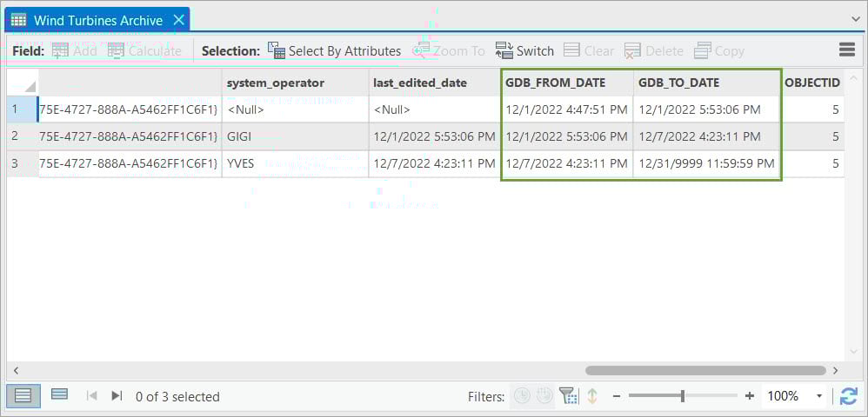Image resolution: width=868 pixels, height=417 pixels.
Task: Click the zoom in plus button
Action: coord(750,396)
